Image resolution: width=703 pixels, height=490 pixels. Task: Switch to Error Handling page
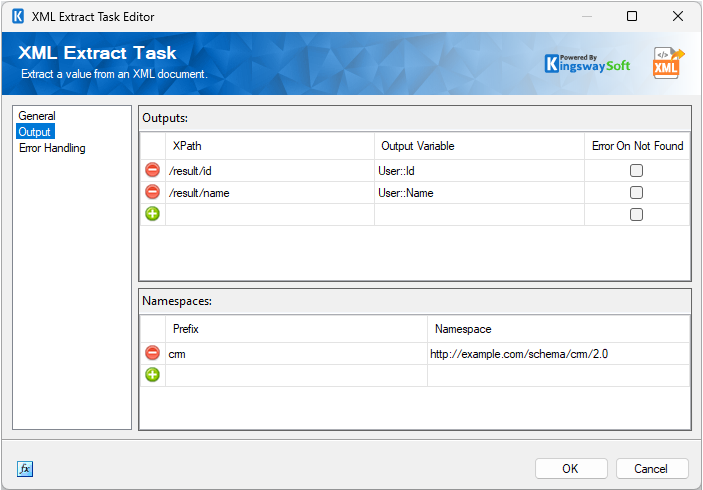(52, 148)
